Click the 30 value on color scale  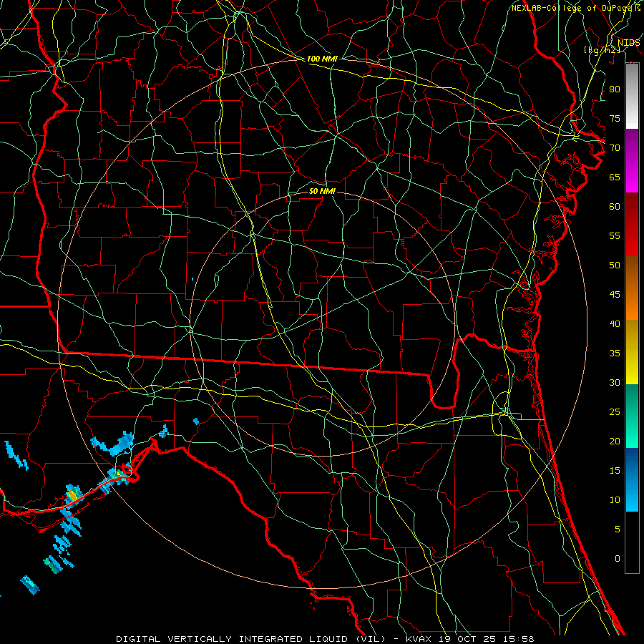point(615,382)
